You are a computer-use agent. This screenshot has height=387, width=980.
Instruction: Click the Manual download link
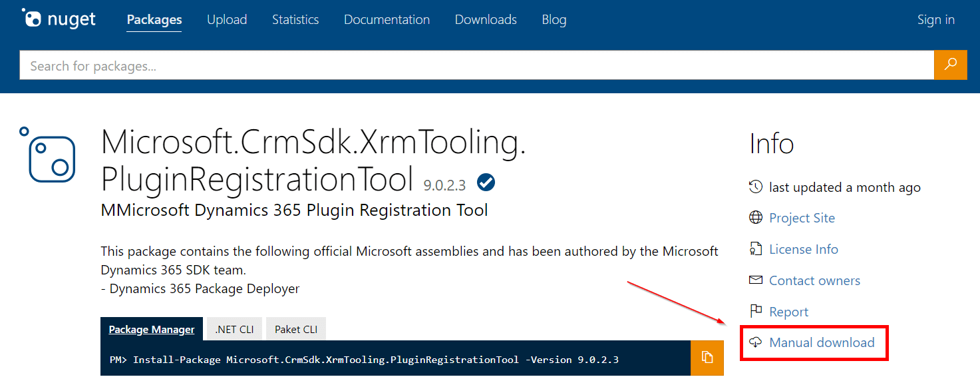(x=822, y=342)
